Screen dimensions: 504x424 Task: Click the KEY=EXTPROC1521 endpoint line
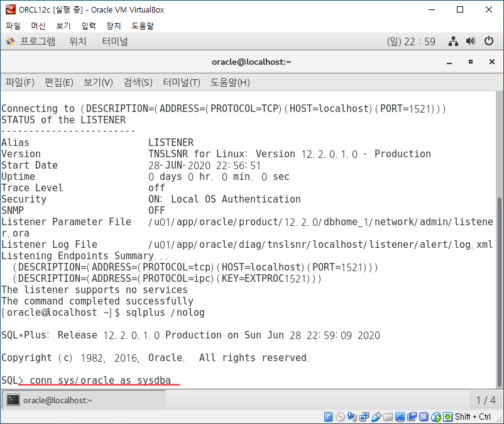coord(167,279)
